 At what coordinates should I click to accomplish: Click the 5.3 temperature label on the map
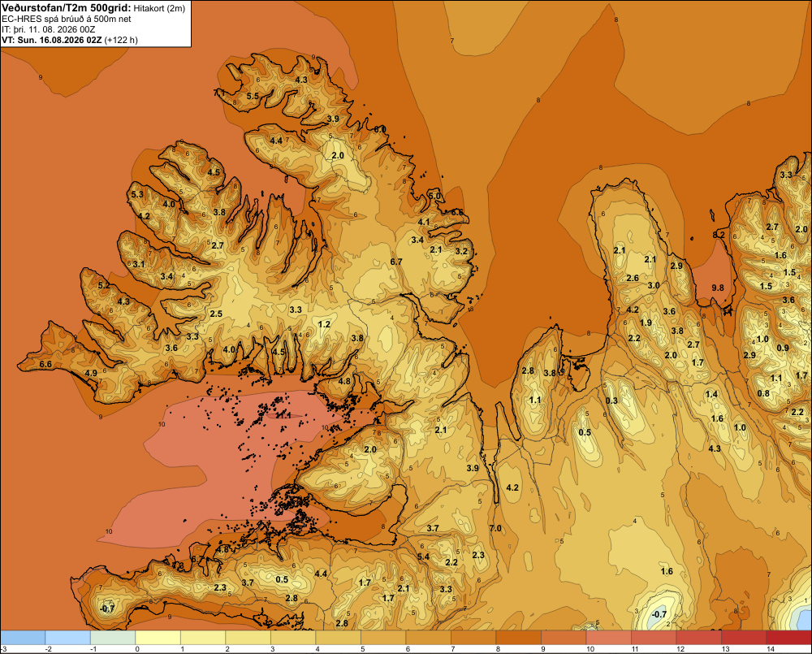137,194
